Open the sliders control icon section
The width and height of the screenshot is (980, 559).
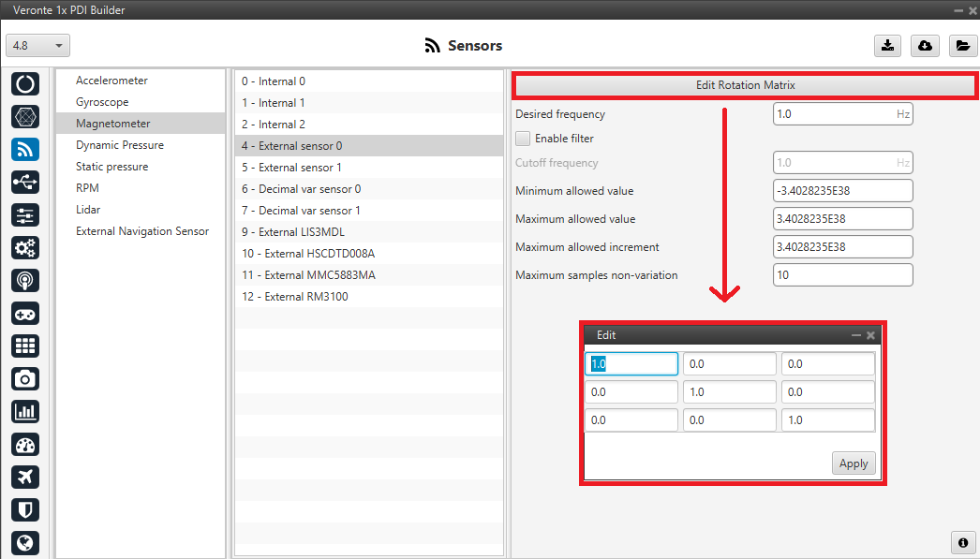tap(25, 214)
